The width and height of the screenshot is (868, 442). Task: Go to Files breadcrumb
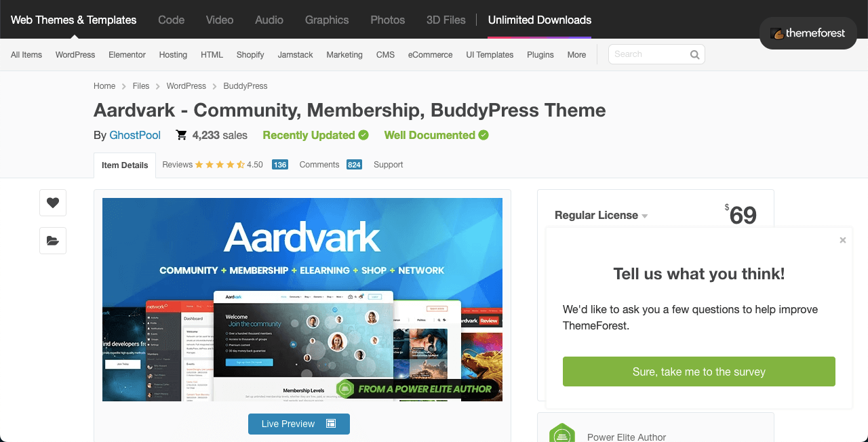coord(141,86)
